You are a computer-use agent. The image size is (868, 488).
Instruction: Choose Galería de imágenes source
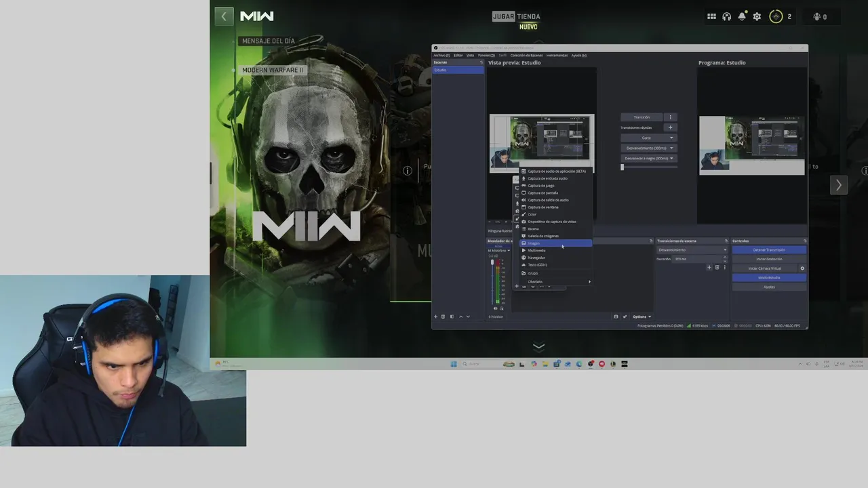coord(556,236)
